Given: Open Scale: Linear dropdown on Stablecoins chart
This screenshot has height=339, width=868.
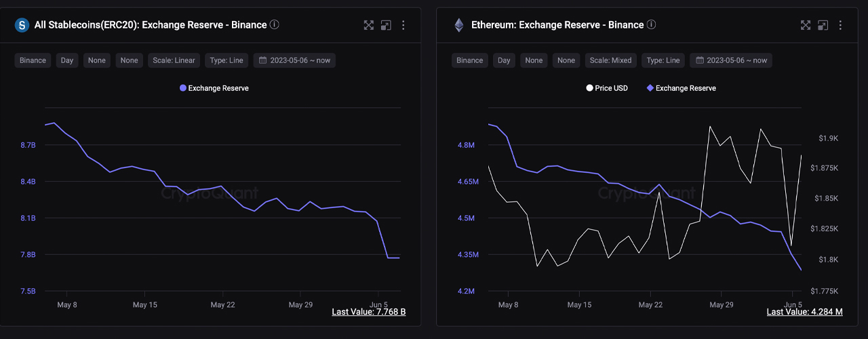Looking at the screenshot, I should point(174,60).
